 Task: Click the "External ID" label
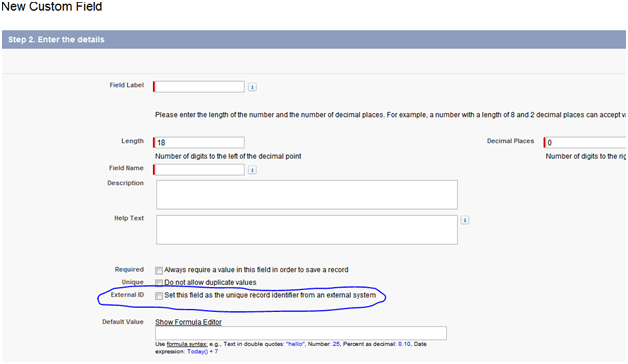pyautogui.click(x=127, y=295)
